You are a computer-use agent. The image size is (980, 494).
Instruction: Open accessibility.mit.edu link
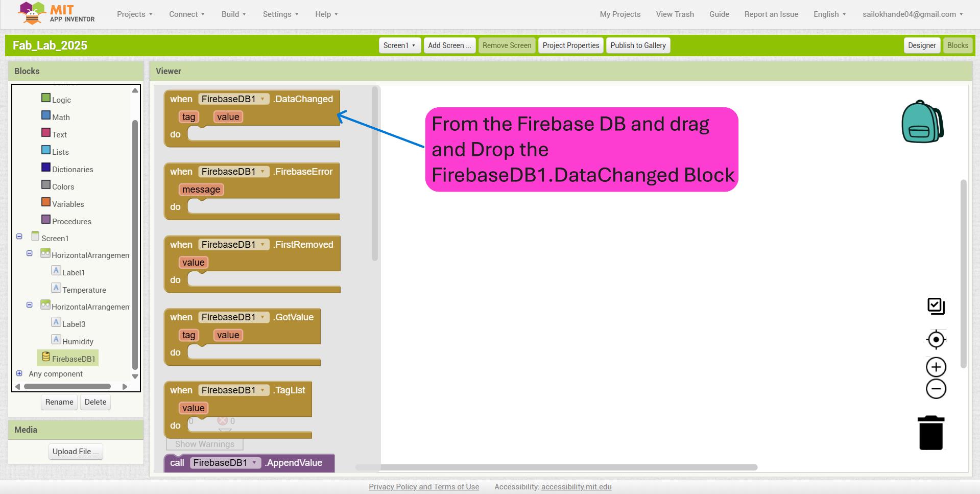[x=576, y=487]
